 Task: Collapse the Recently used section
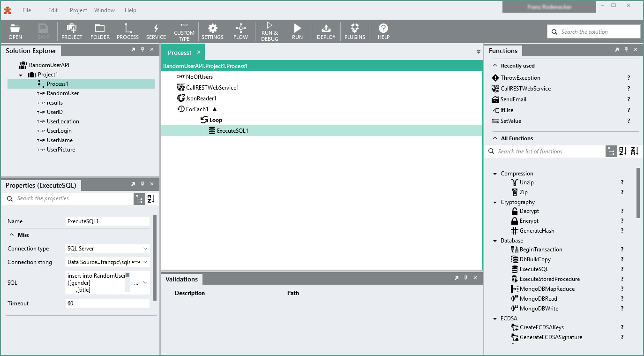point(494,66)
